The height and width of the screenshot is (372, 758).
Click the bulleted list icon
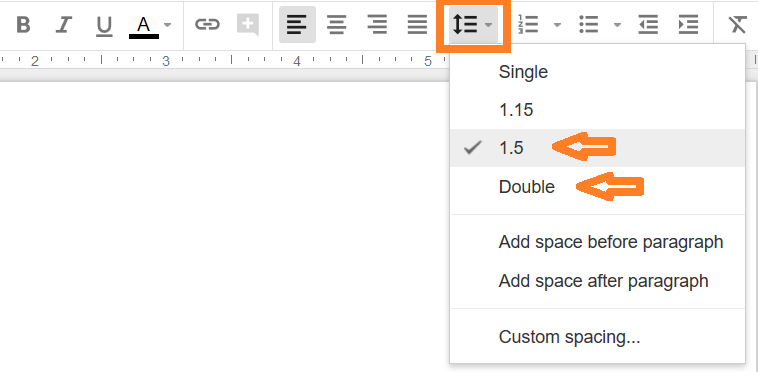coord(589,25)
